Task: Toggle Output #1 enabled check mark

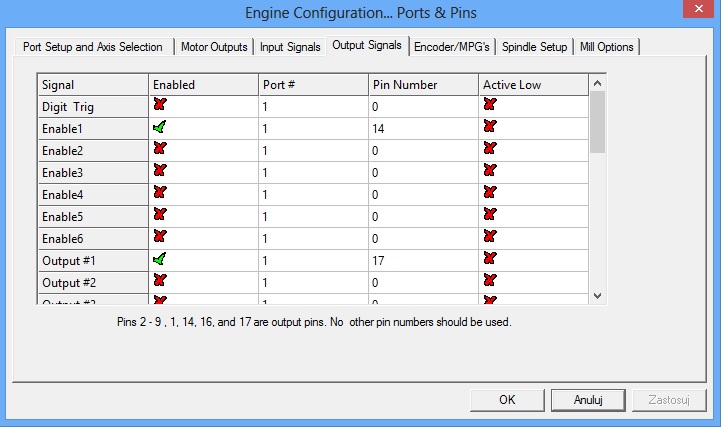Action: point(160,259)
